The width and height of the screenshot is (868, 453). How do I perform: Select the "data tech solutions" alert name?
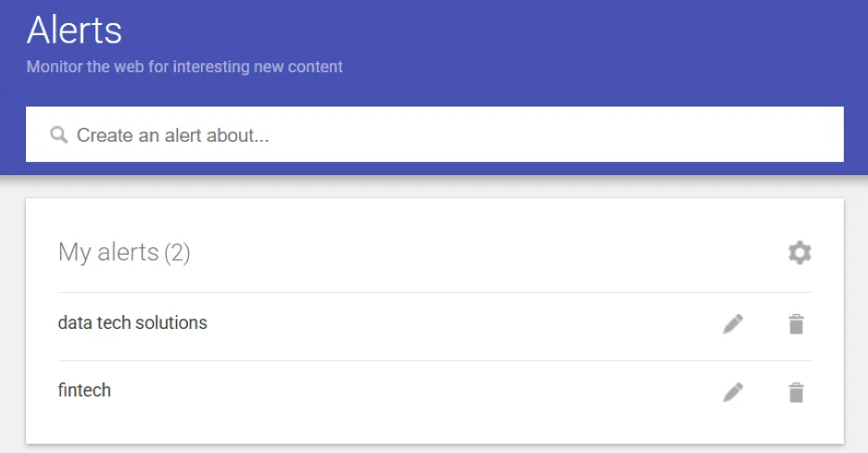[x=132, y=323]
